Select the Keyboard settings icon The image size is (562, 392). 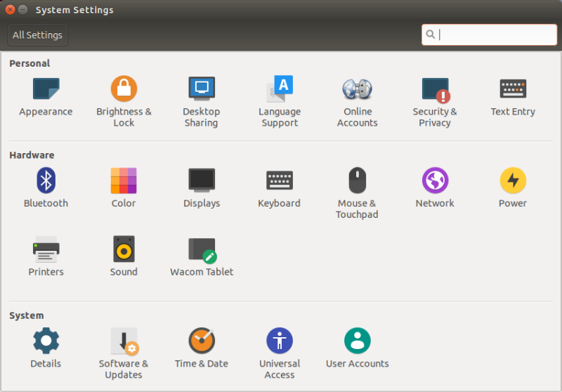click(x=280, y=181)
